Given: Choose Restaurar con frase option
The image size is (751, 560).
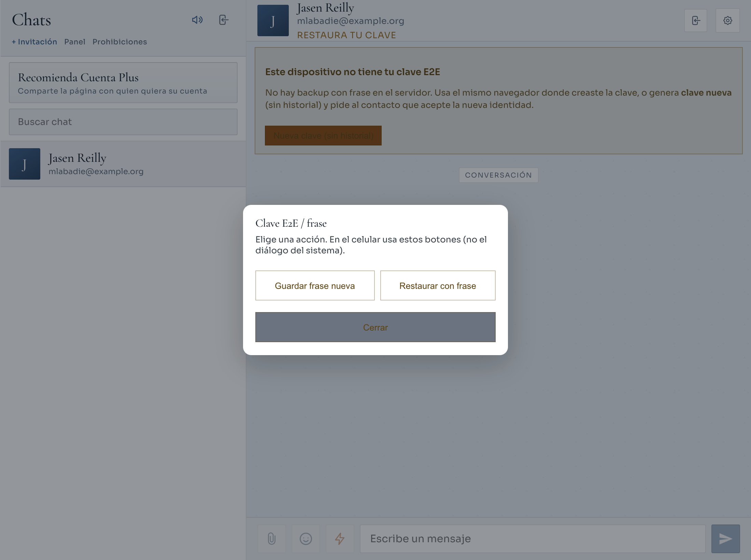Looking at the screenshot, I should [438, 285].
